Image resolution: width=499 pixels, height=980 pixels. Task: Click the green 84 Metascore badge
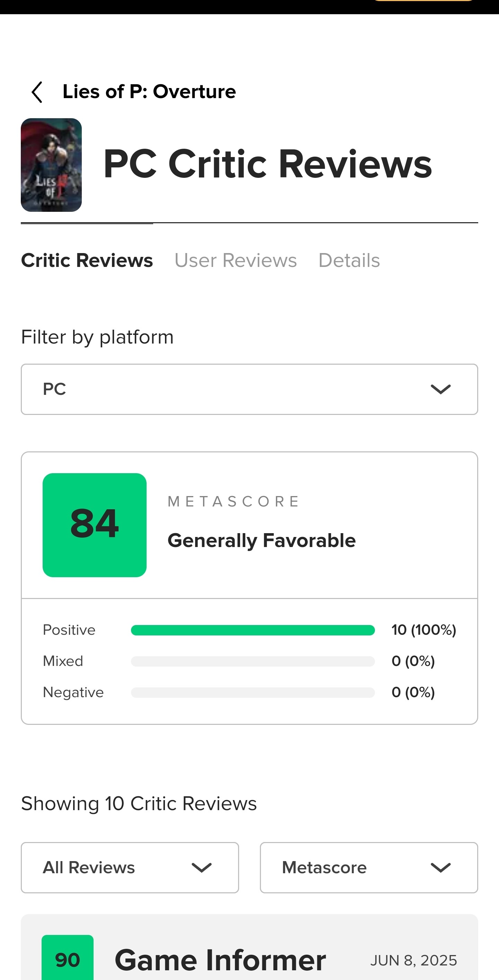[94, 525]
